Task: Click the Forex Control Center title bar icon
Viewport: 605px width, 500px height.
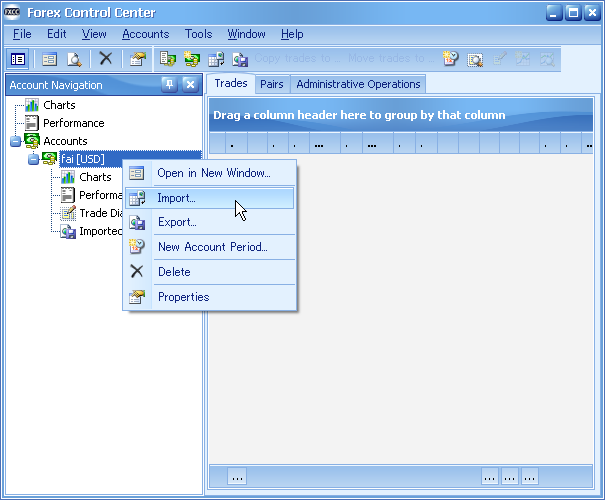Action: tap(12, 12)
